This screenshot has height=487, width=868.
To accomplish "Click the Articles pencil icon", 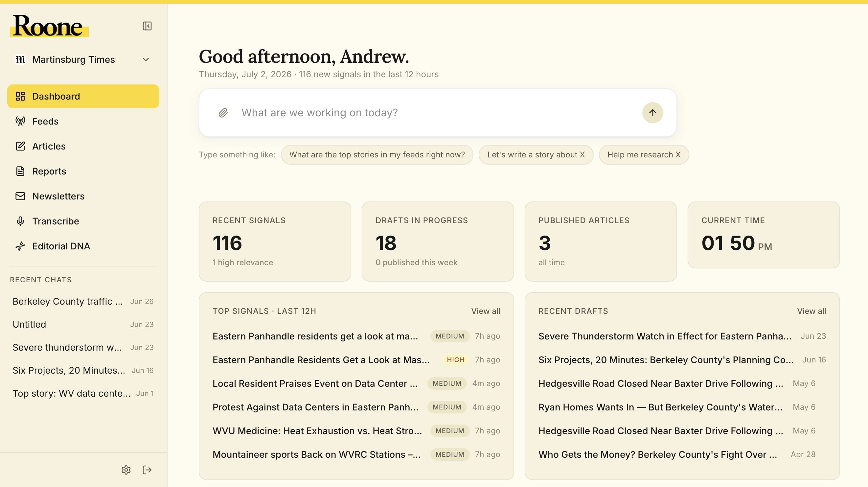I will pos(20,146).
